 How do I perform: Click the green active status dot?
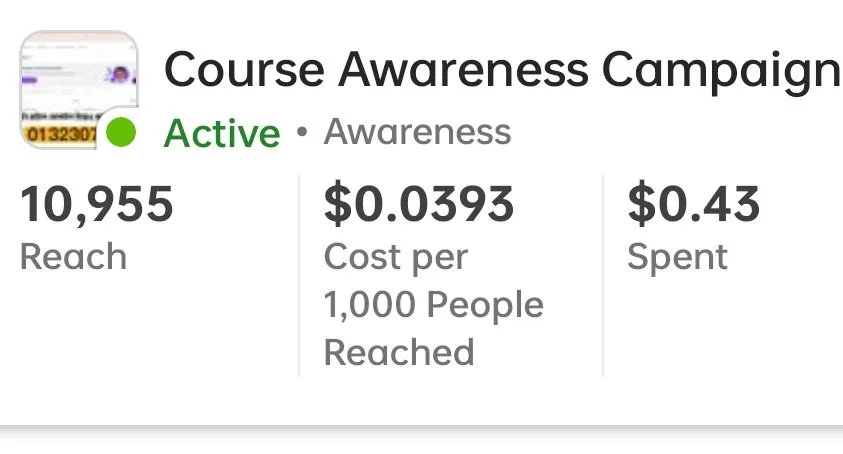coord(121,132)
